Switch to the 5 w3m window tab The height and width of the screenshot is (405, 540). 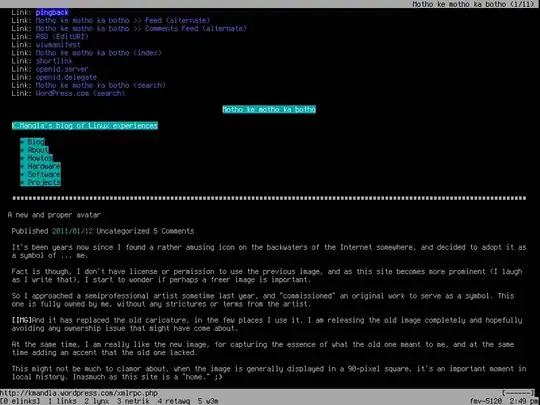coord(208,401)
